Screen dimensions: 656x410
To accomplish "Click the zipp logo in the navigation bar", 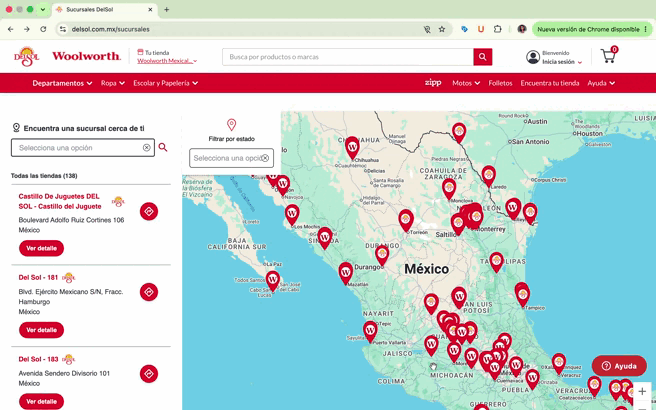I will [433, 83].
